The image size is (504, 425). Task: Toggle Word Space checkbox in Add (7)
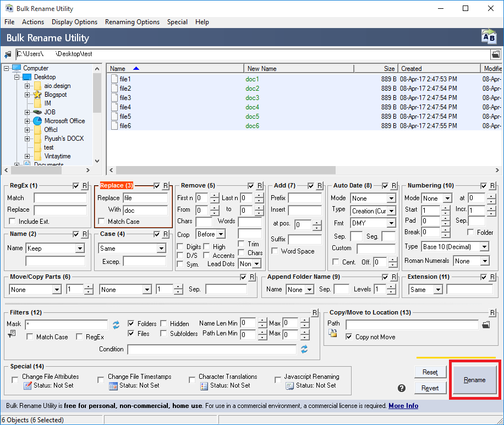click(275, 251)
